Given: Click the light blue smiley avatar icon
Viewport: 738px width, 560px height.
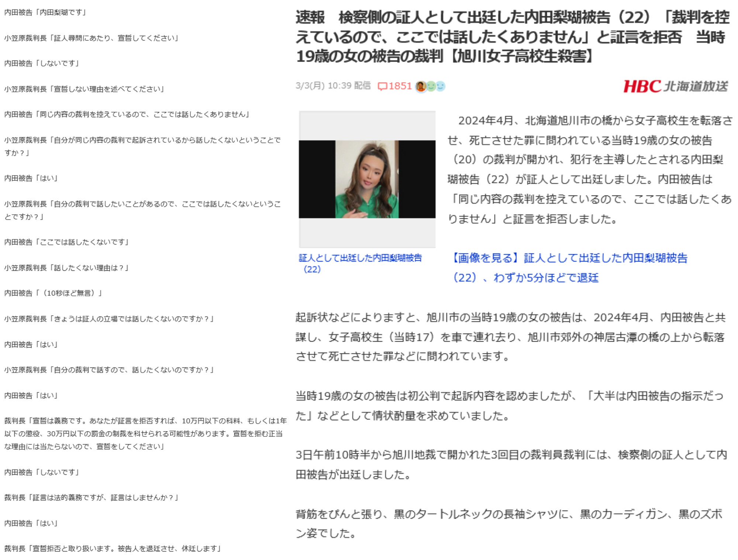Looking at the screenshot, I should (x=440, y=86).
